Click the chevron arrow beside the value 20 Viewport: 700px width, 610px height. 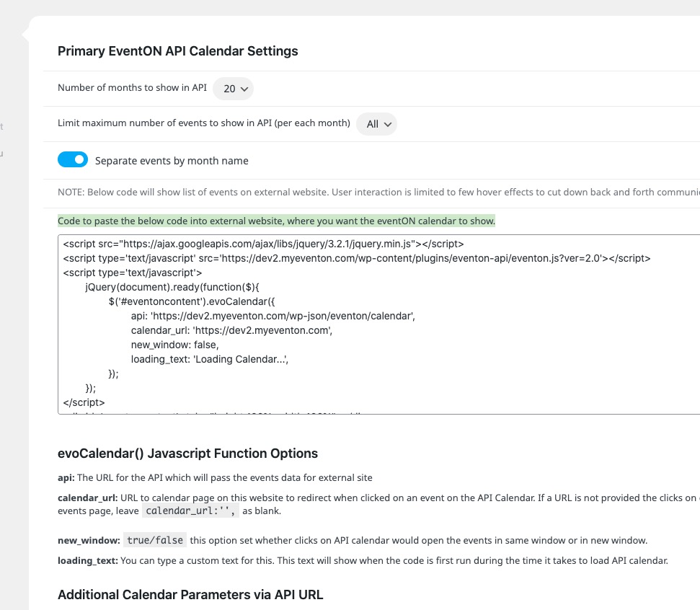(244, 89)
